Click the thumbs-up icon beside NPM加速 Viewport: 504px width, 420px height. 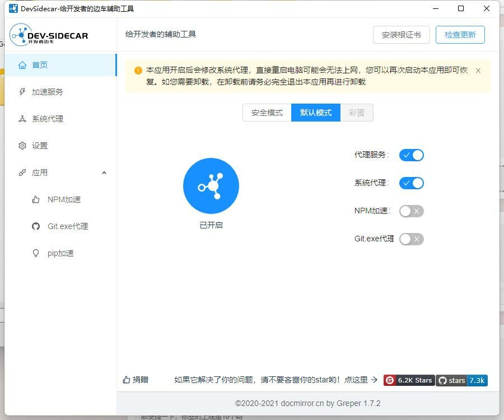[36, 199]
